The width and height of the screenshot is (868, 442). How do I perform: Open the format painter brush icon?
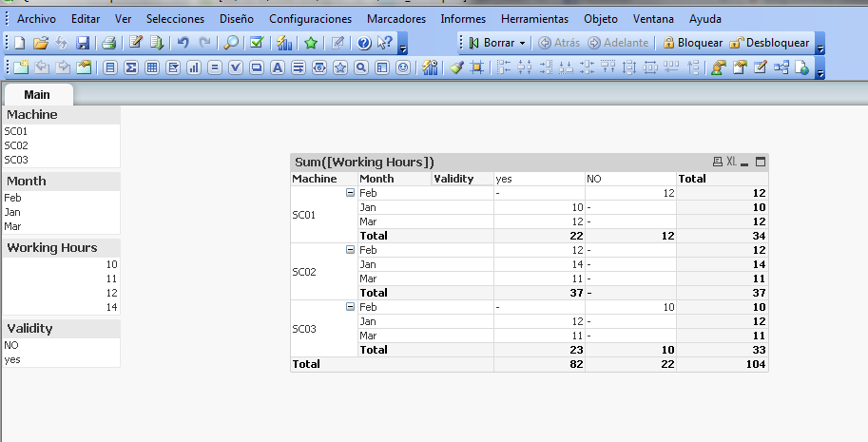point(455,67)
